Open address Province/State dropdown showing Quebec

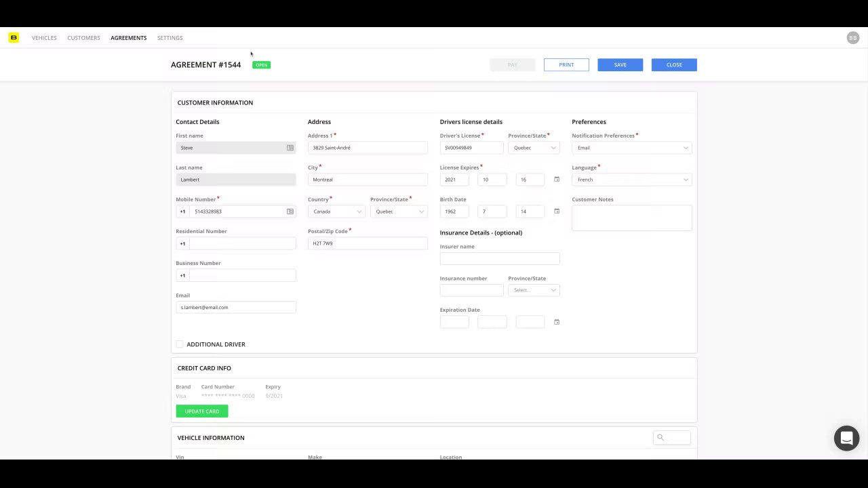tap(399, 211)
